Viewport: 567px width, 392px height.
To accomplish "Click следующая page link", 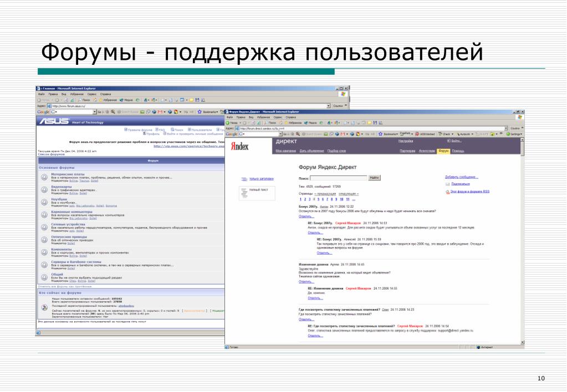I will pos(349,194).
